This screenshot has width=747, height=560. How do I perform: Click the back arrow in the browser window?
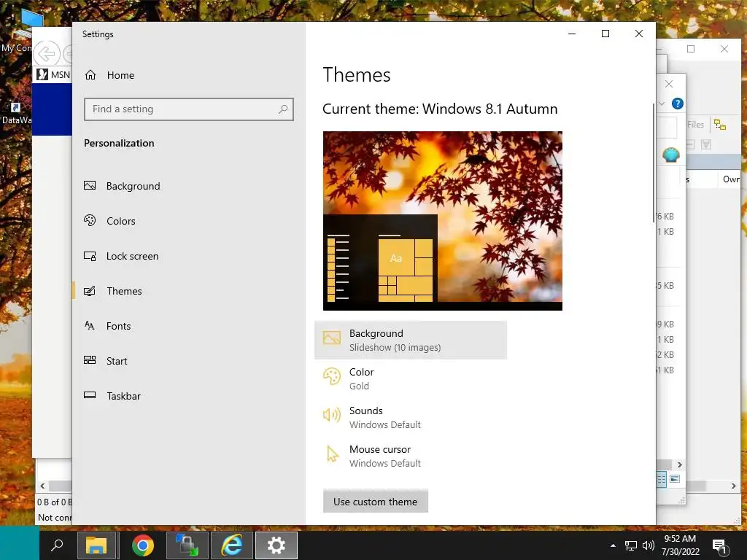point(47,53)
